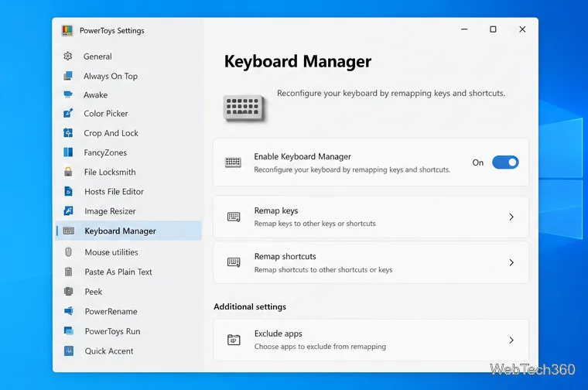Click the keyboard icon beside Remap keys
588x390 pixels.
234,217
